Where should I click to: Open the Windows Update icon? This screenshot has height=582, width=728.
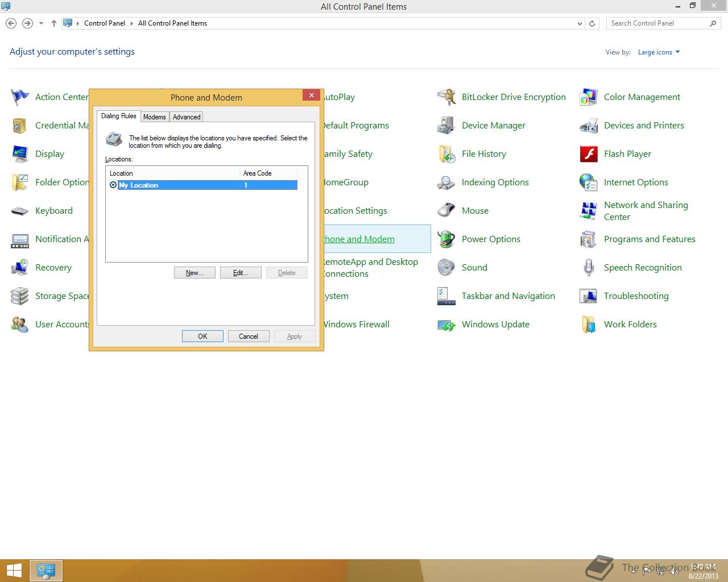point(446,325)
